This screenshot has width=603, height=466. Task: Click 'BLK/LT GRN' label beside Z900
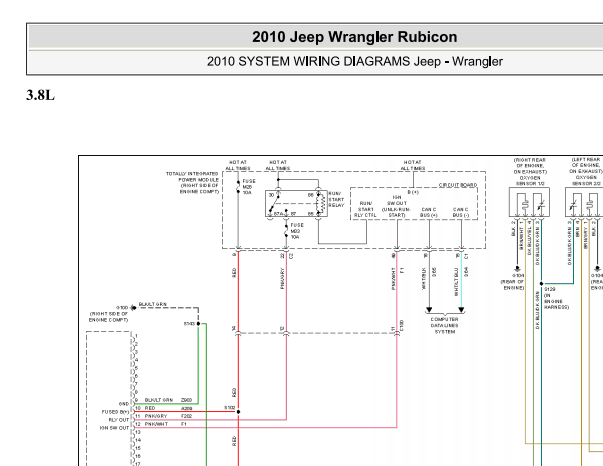tap(158, 400)
